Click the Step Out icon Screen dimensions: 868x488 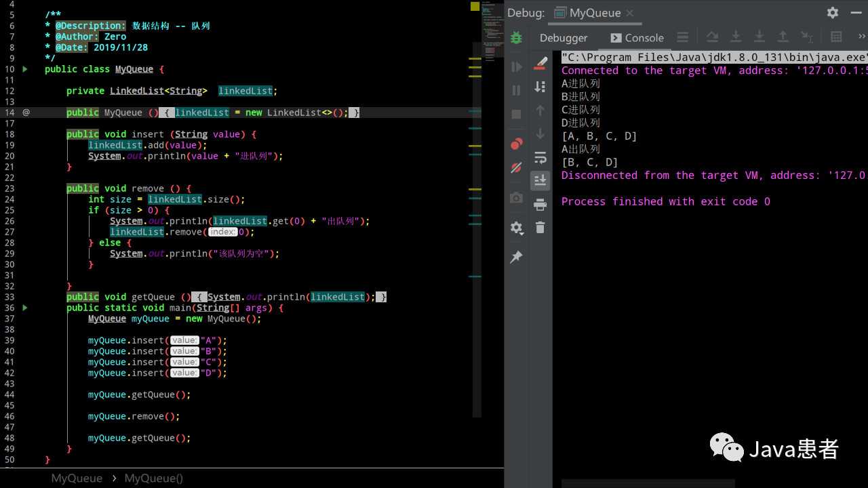click(x=783, y=37)
